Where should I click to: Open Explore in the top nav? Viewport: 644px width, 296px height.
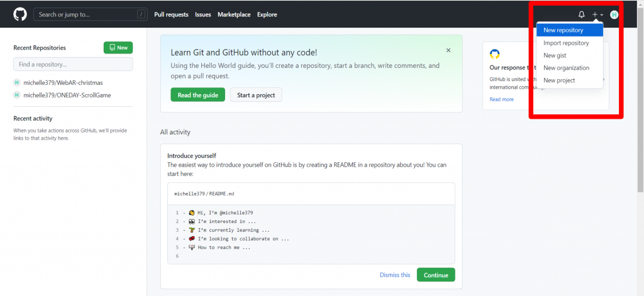click(267, 14)
